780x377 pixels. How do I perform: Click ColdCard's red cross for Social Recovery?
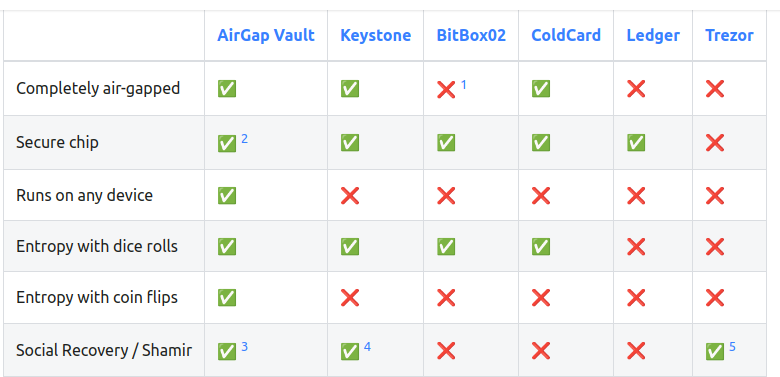(x=541, y=351)
